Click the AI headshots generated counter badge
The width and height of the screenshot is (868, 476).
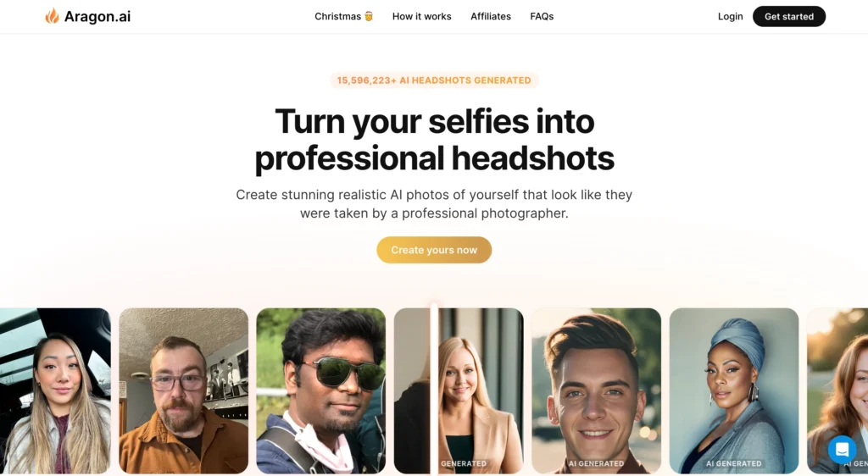tap(434, 80)
